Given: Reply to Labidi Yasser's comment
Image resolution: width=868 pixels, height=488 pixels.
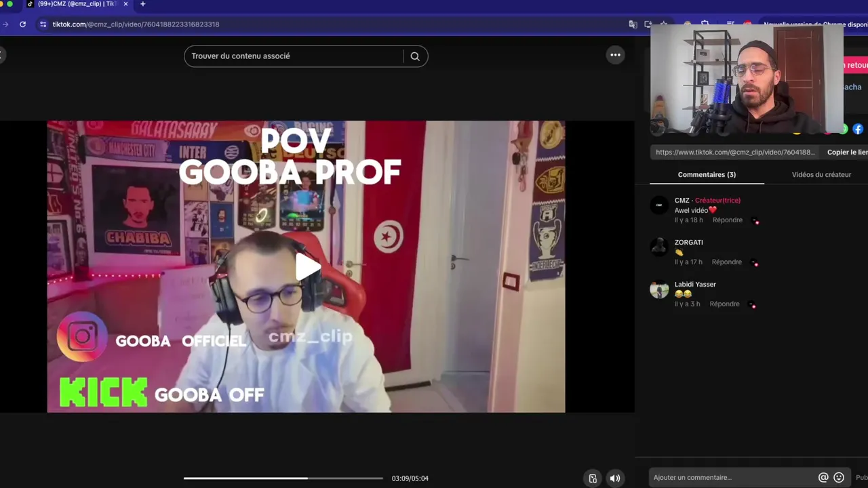Looking at the screenshot, I should pos(724,304).
